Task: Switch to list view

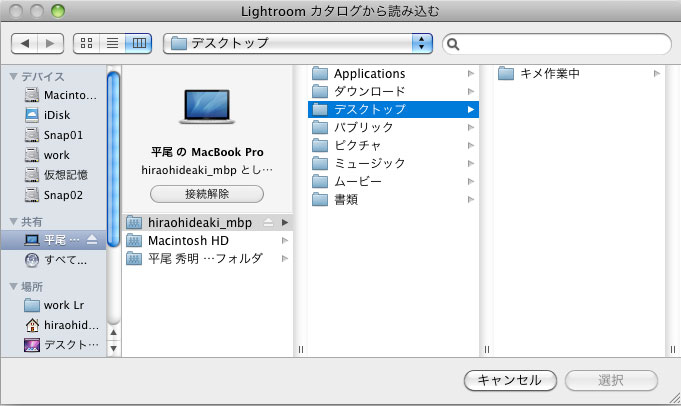Action: click(112, 43)
